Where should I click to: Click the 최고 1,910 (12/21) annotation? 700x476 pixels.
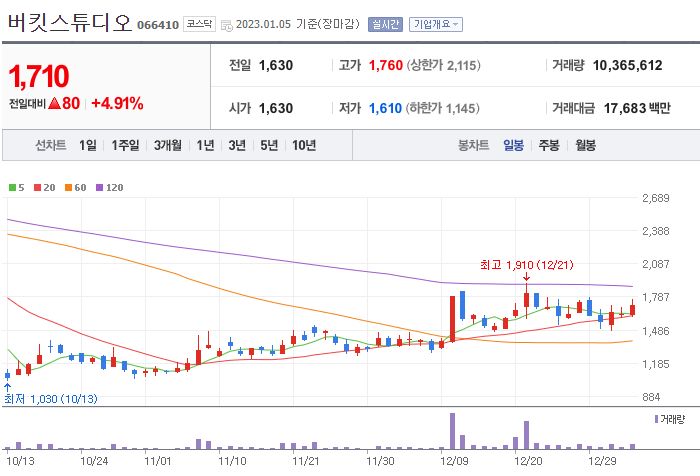(527, 265)
